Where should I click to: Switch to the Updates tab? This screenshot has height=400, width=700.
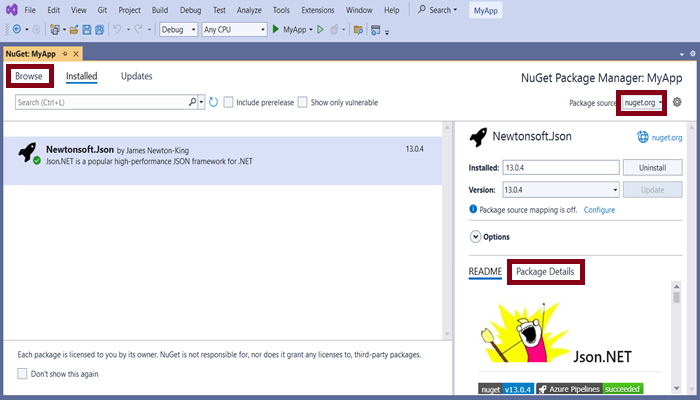pyautogui.click(x=137, y=76)
